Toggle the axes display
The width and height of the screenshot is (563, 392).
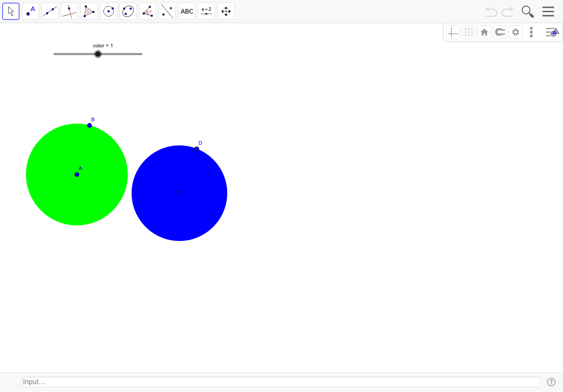453,32
